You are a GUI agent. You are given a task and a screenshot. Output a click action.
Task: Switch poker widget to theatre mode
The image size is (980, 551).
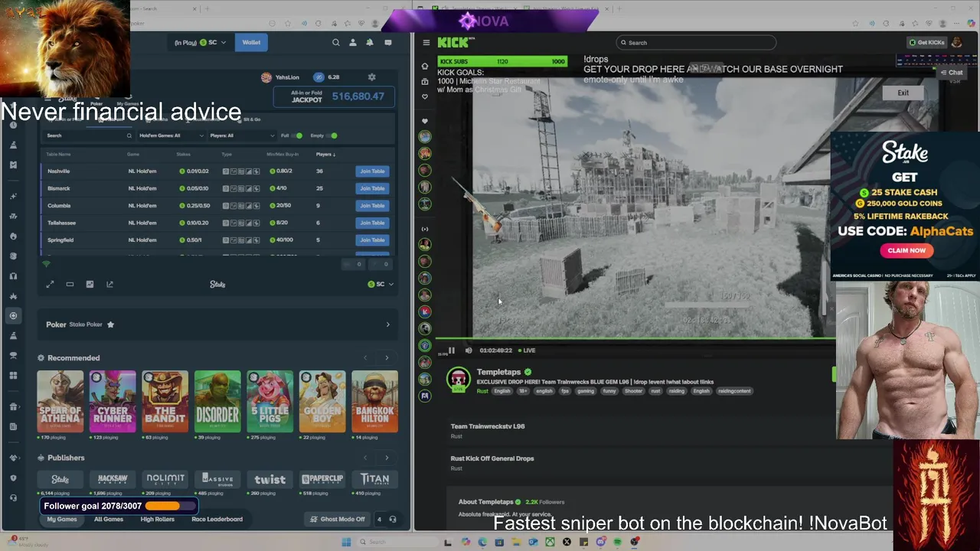pyautogui.click(x=70, y=285)
